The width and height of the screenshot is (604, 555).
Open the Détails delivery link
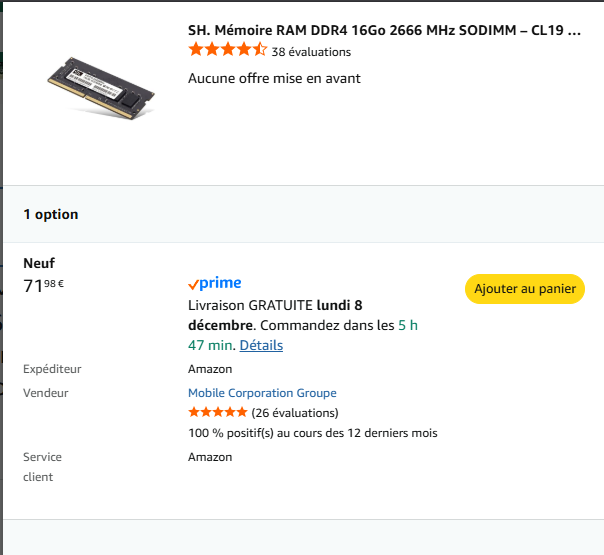coord(261,345)
